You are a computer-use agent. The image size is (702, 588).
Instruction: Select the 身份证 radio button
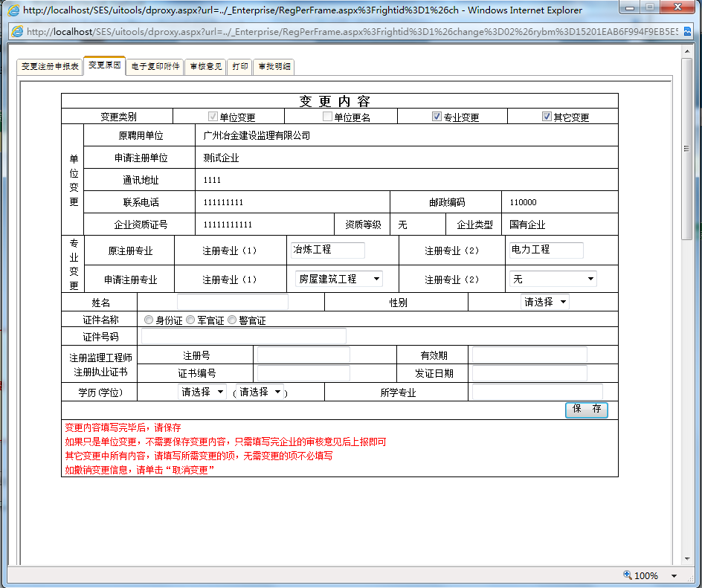pos(148,319)
